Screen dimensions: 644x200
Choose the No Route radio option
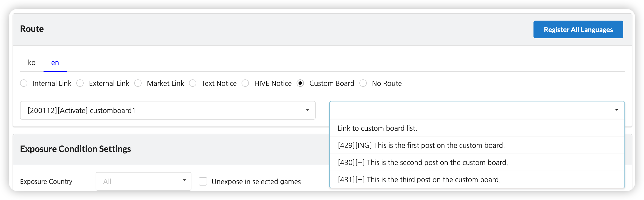pyautogui.click(x=363, y=83)
